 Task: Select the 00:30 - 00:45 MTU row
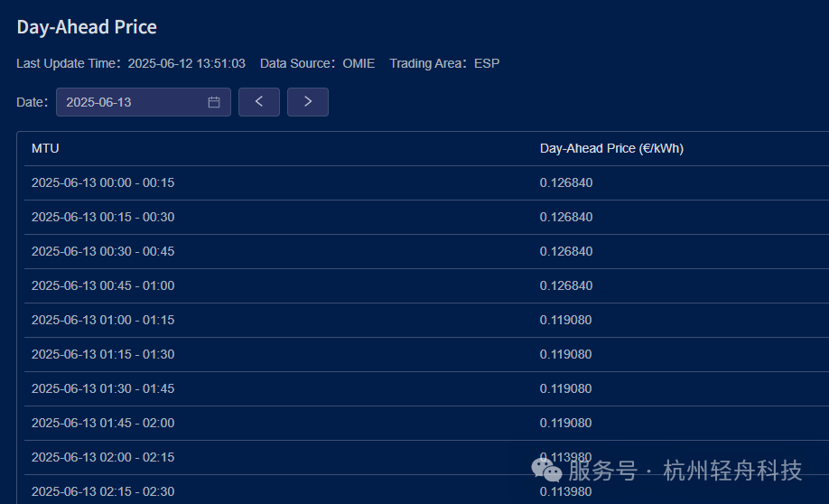click(103, 251)
